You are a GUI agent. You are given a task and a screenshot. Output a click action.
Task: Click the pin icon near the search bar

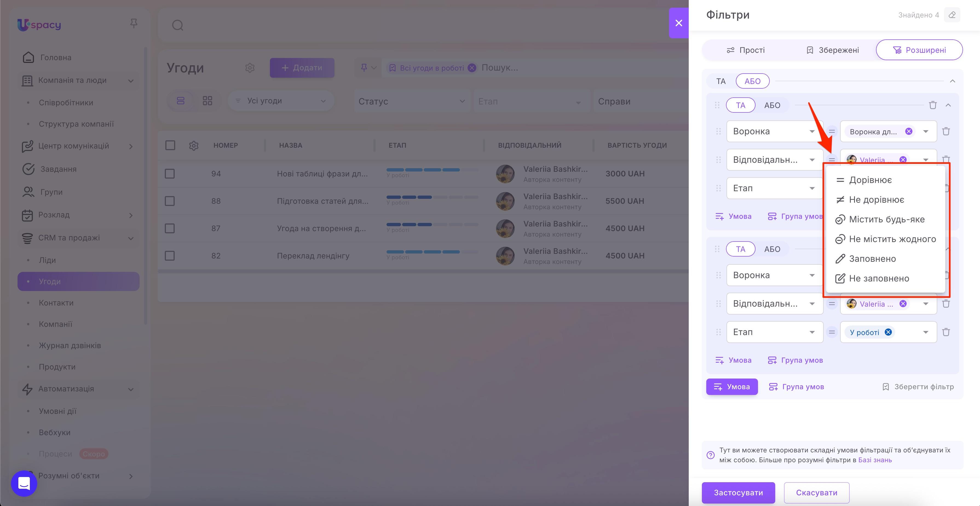tap(364, 67)
